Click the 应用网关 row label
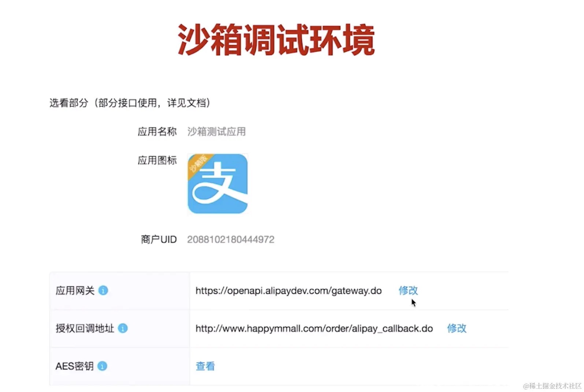The image size is (584, 392). click(75, 291)
